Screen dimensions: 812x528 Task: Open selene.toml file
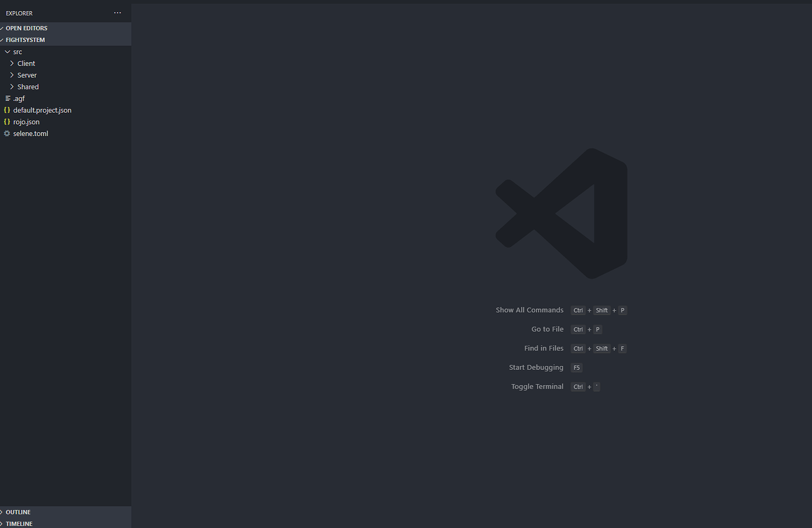pos(31,134)
